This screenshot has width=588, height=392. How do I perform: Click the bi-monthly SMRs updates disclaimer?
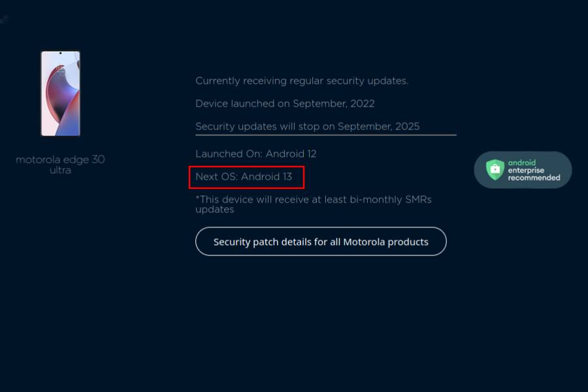314,204
